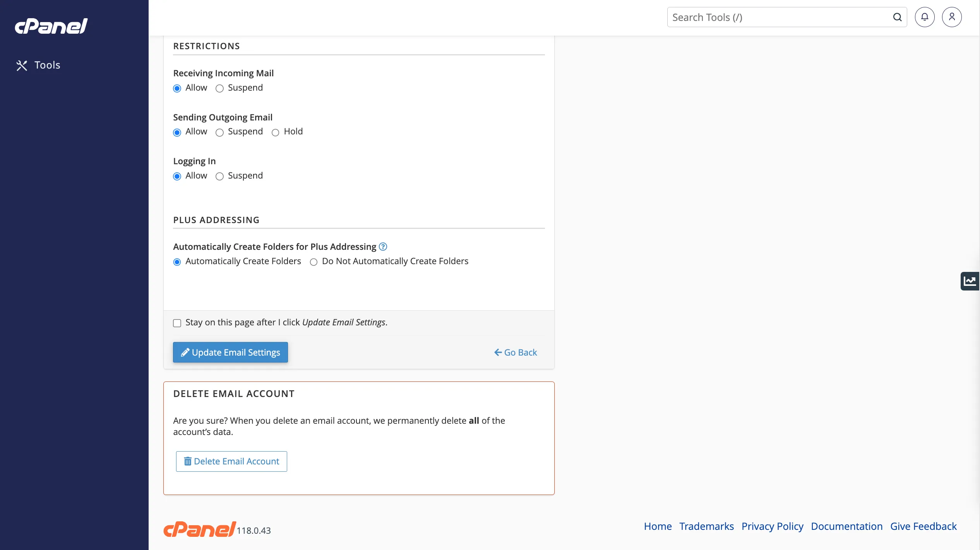Viewport: 980px width, 550px height.
Task: Select Suspend for Sending Outgoing Email
Action: coord(220,133)
